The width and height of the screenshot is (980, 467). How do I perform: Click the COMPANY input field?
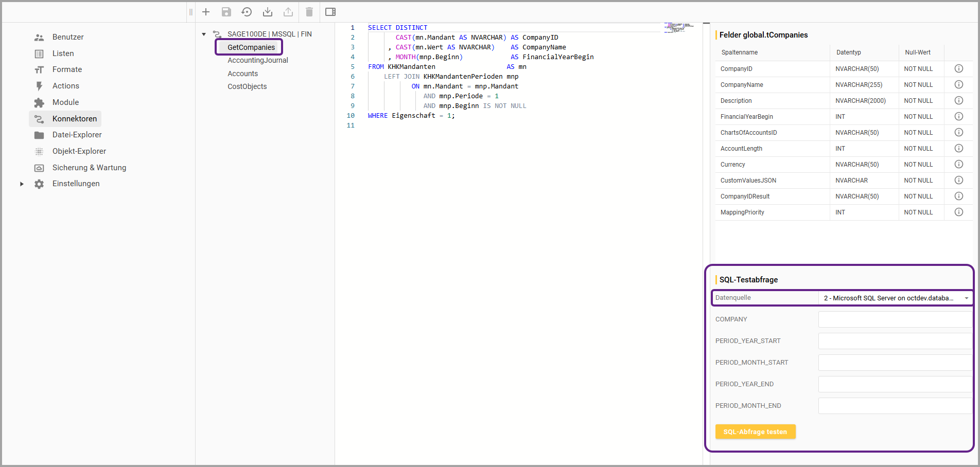(x=895, y=319)
